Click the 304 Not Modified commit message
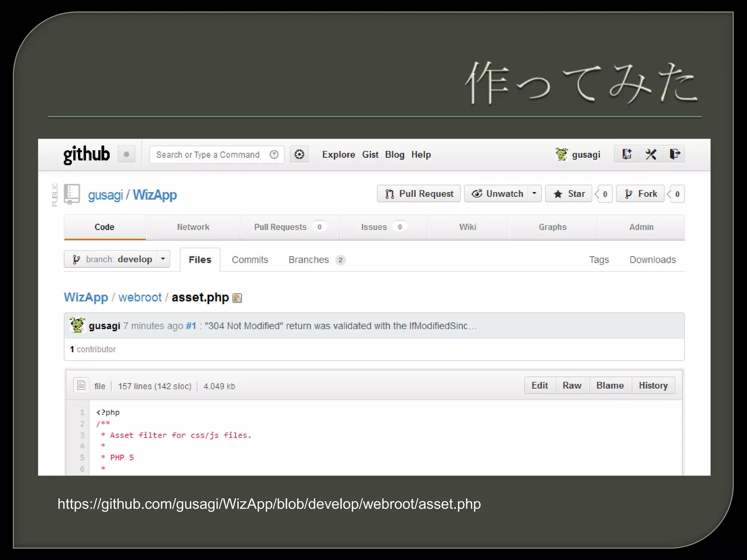Screen dimensions: 747x560 pos(341,326)
